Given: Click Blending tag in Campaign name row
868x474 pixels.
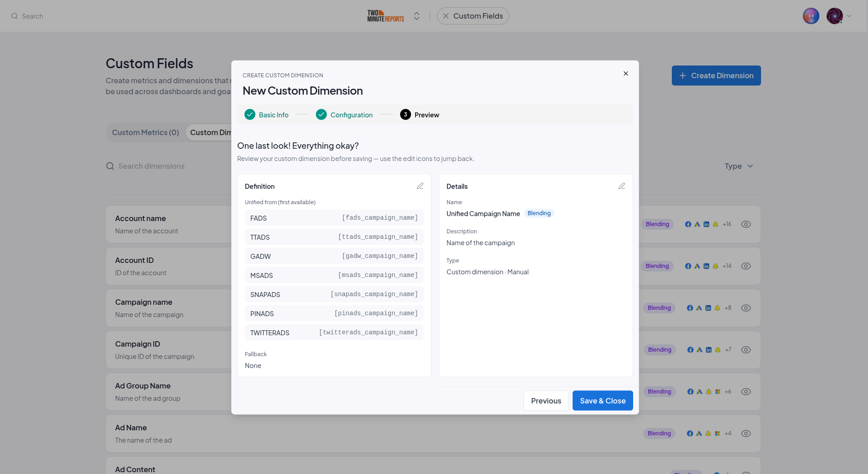Looking at the screenshot, I should click(x=659, y=308).
